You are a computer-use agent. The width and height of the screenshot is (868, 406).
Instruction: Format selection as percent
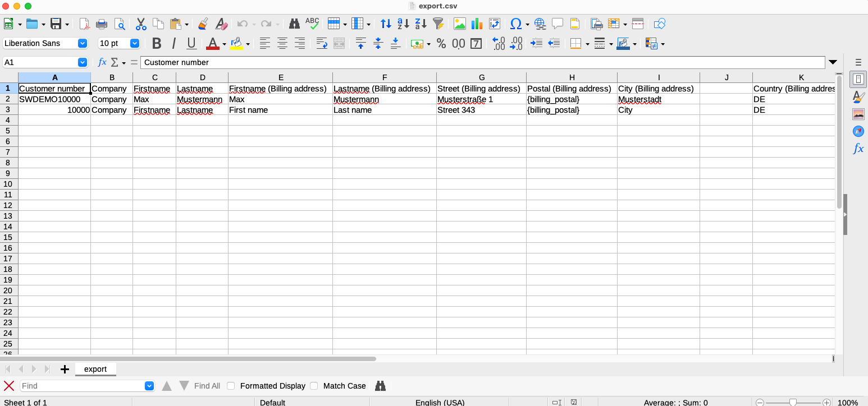click(441, 43)
